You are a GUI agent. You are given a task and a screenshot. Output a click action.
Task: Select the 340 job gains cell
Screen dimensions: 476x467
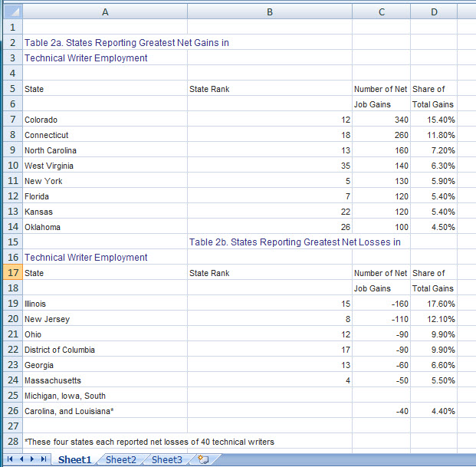381,119
